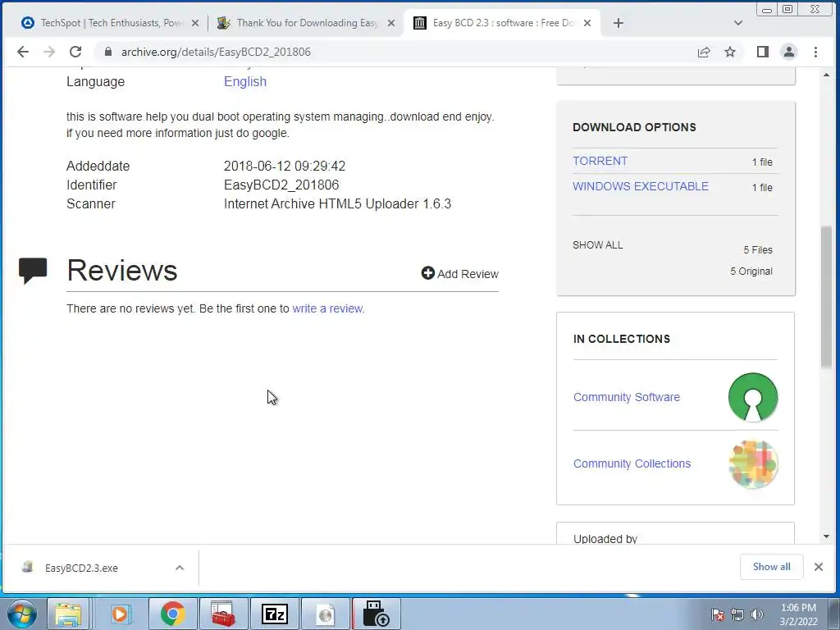Image resolution: width=840 pixels, height=630 pixels.
Task: Click Add Review button
Action: tap(459, 274)
